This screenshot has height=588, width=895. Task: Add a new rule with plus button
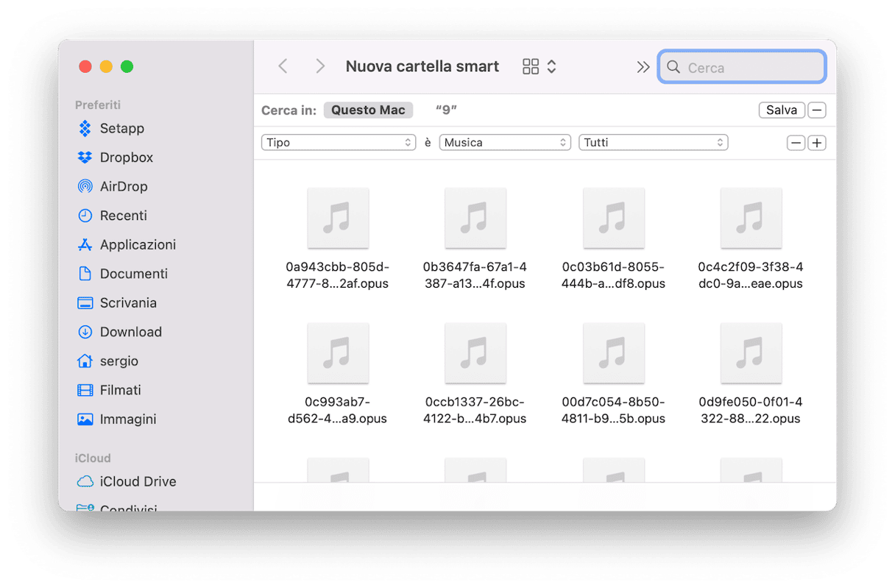point(817,143)
